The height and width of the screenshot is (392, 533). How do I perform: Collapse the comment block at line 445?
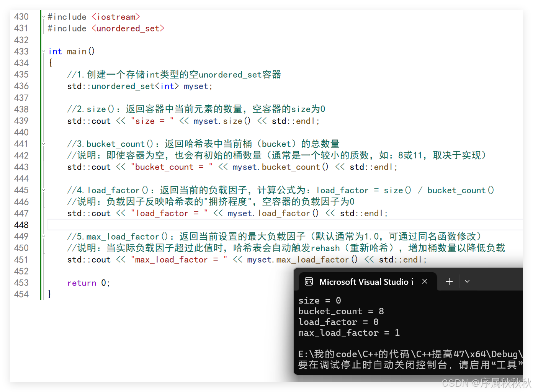[x=43, y=190]
